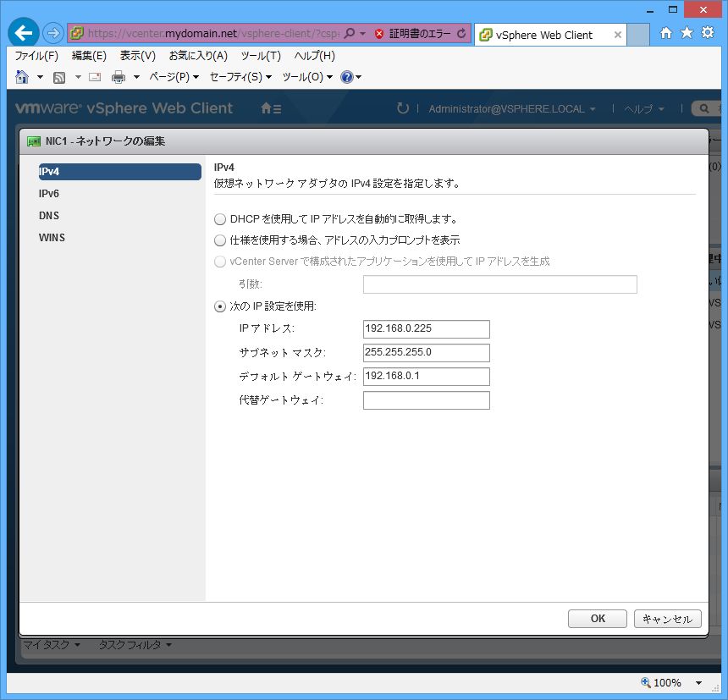Open the ファイル(F) menu
The height and width of the screenshot is (700, 728).
point(36,56)
